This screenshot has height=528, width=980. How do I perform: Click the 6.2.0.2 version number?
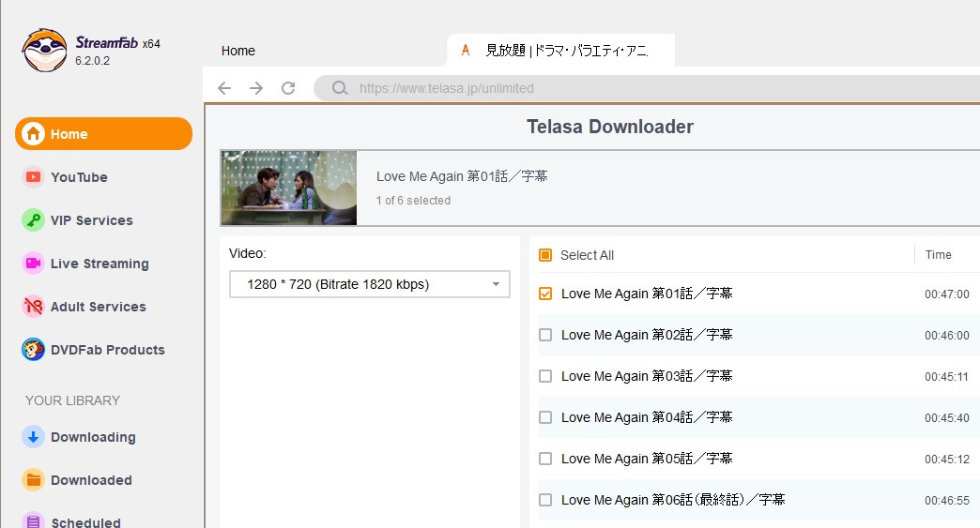point(93,61)
